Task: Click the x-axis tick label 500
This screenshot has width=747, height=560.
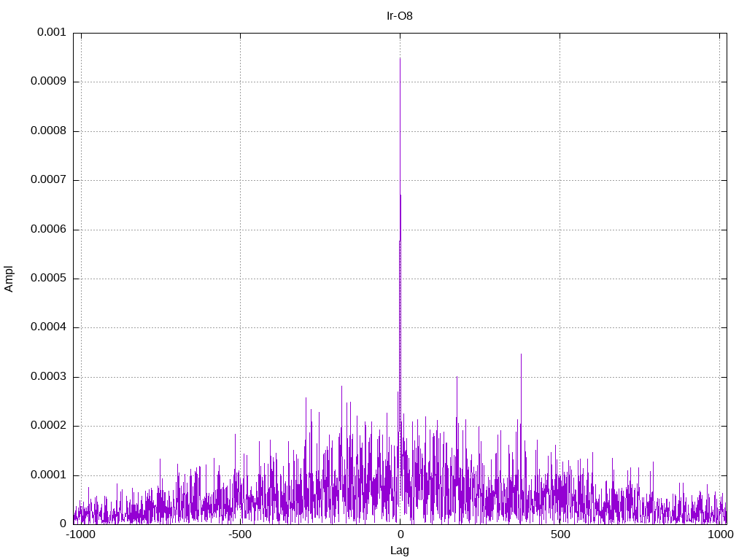Action: 560,534
